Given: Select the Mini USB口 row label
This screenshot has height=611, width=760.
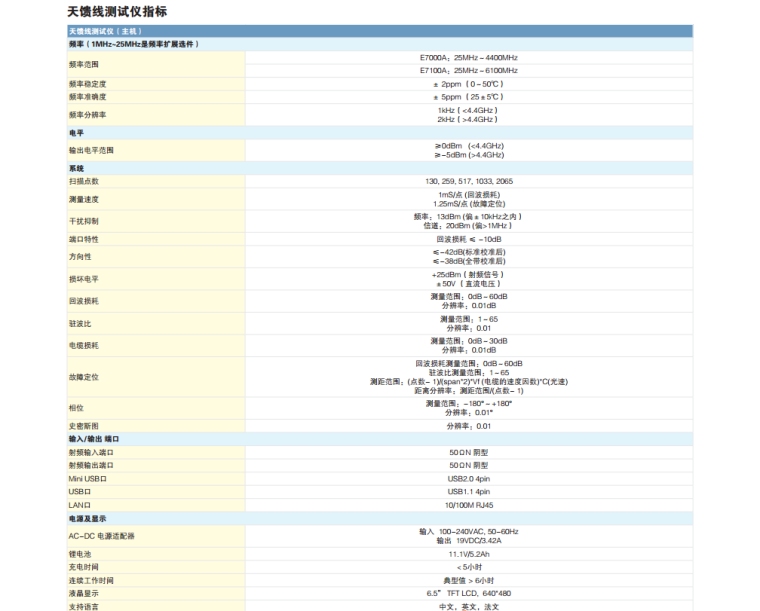Looking at the screenshot, I should click(x=88, y=479).
